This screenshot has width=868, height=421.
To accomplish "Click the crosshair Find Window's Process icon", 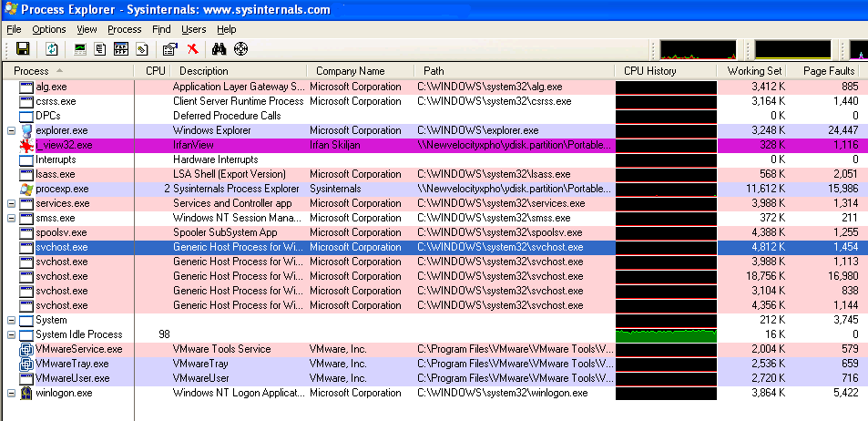I will (241, 48).
